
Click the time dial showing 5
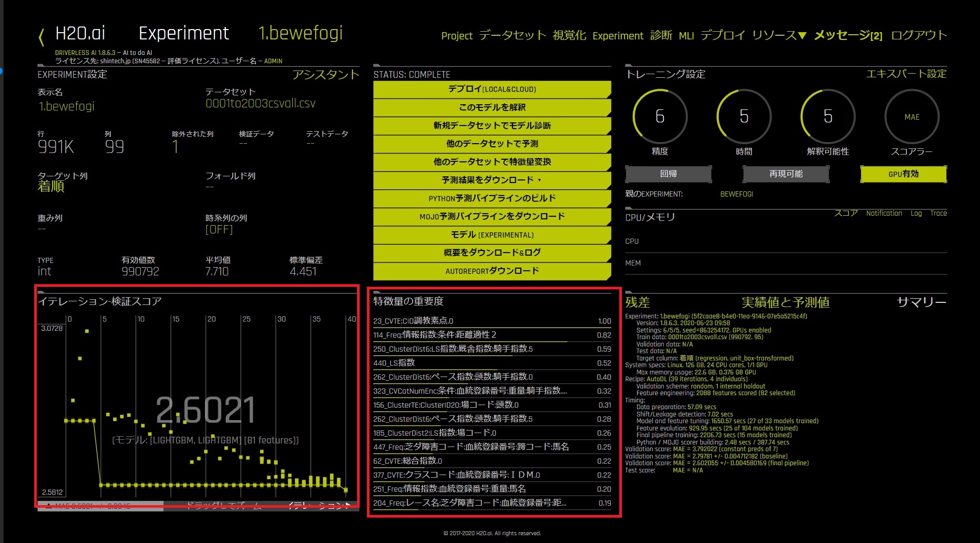pyautogui.click(x=744, y=117)
